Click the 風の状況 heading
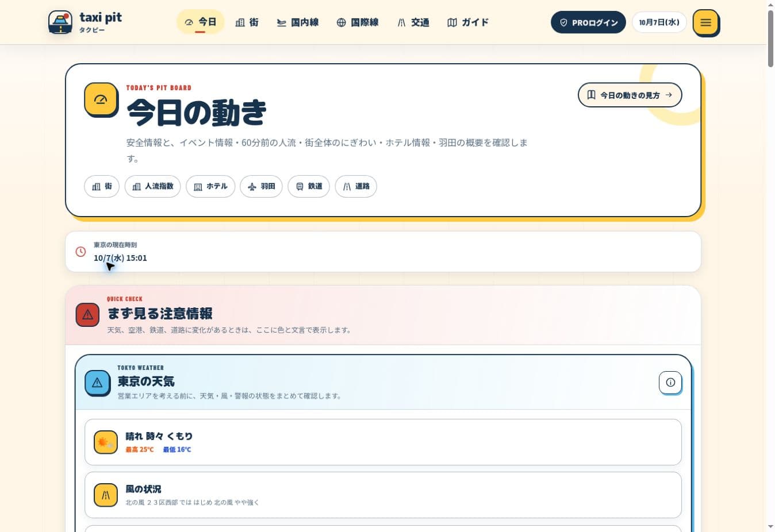Viewport: 775px width, 532px height. 143,489
